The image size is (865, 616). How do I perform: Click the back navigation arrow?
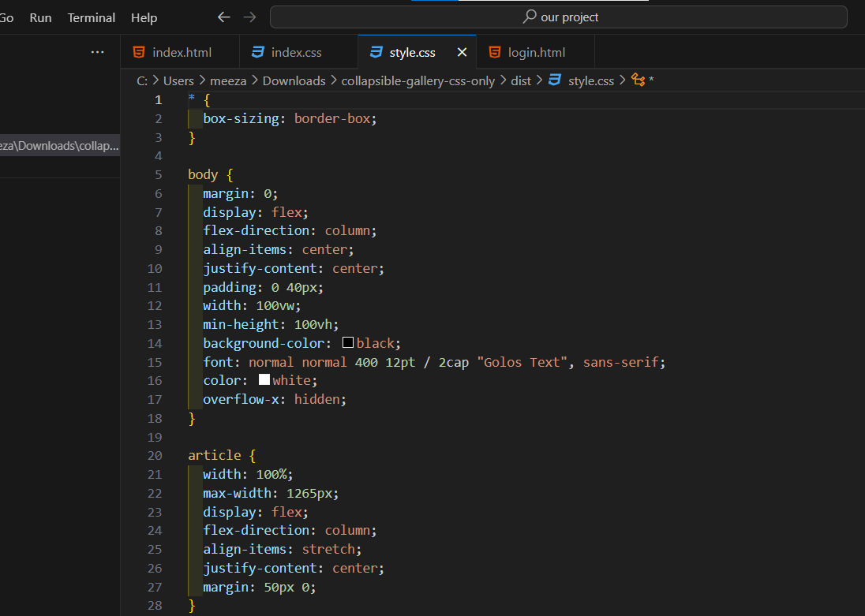(223, 17)
